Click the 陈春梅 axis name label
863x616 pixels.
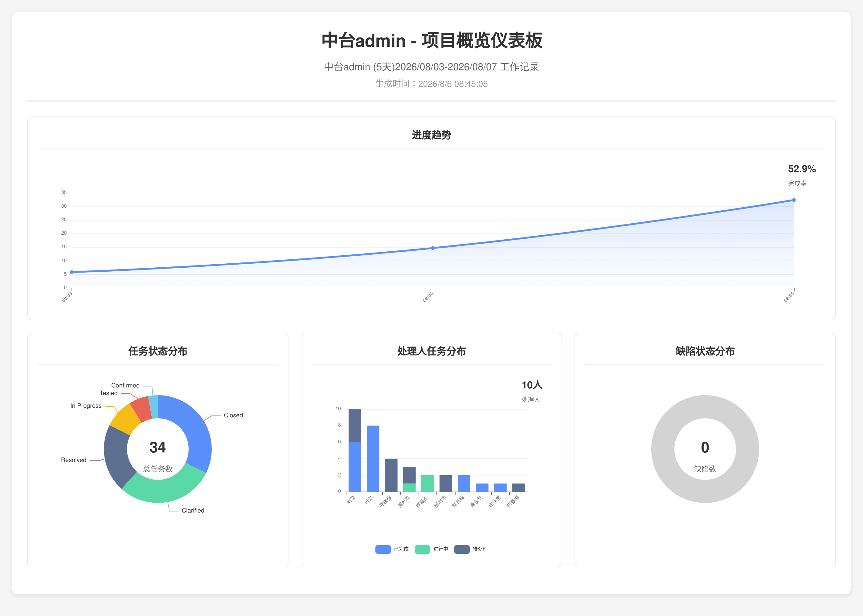tap(513, 501)
